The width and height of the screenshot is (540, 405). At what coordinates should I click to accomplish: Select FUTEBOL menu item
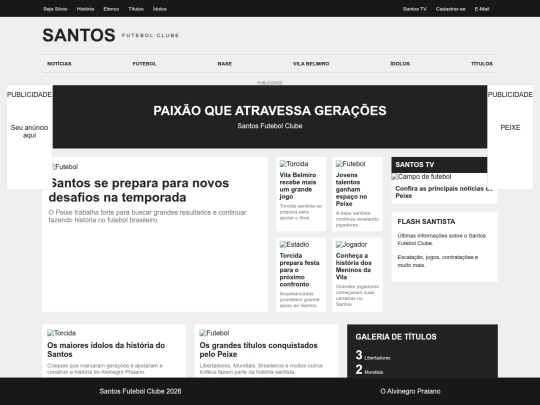click(145, 64)
